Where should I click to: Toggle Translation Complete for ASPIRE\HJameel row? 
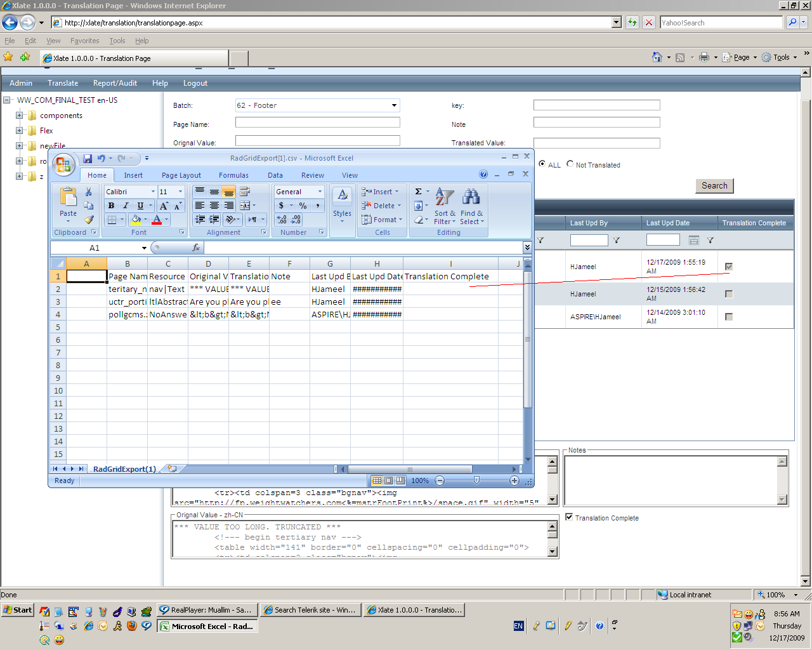click(x=729, y=317)
